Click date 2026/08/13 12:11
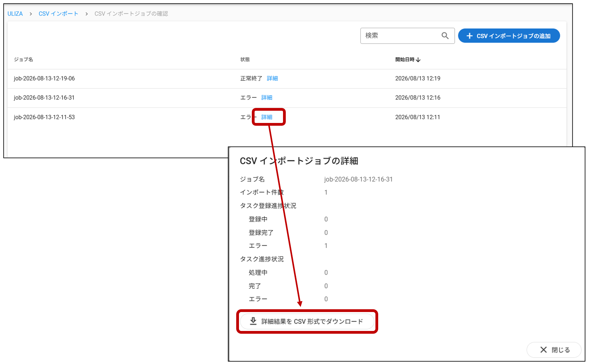 (x=418, y=117)
